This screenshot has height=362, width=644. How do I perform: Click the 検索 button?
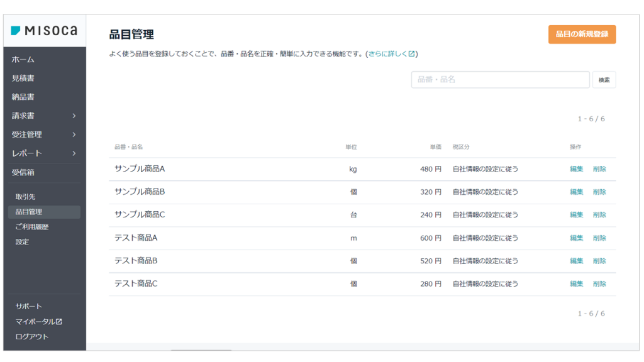point(604,80)
